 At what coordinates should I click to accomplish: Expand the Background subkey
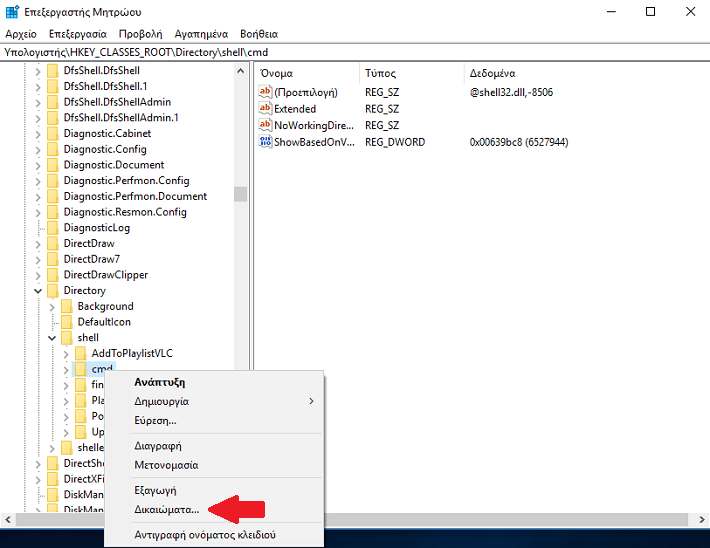pos(52,307)
